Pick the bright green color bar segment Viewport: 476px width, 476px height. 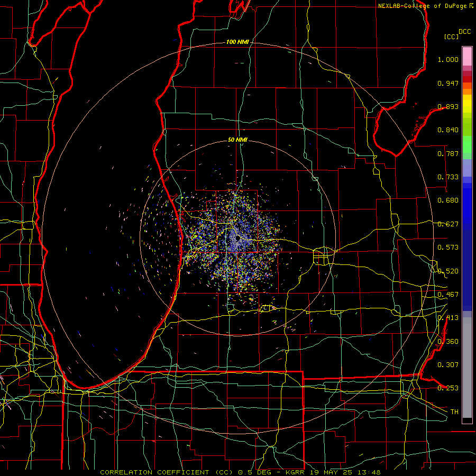(x=467, y=144)
